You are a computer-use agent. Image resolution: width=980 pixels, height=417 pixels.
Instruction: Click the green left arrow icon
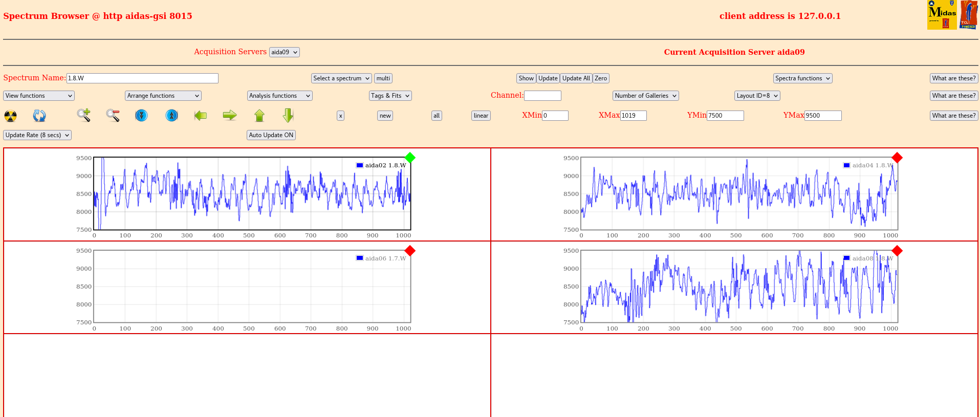pyautogui.click(x=201, y=116)
